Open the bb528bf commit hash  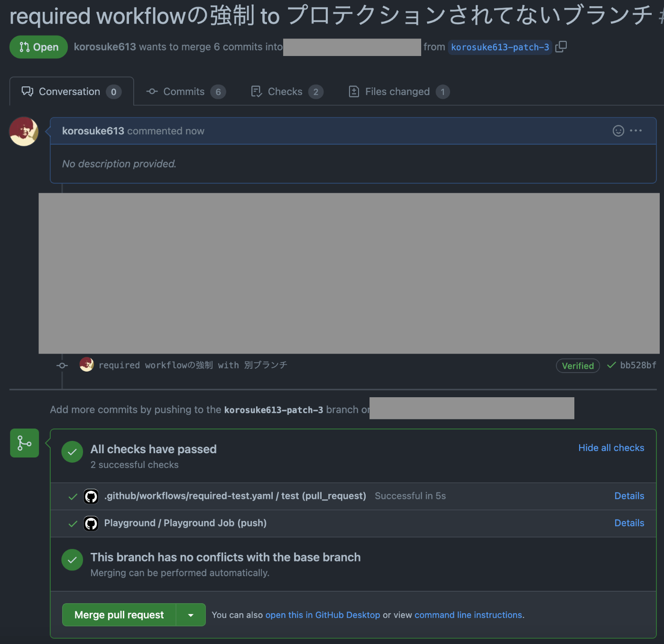click(x=638, y=365)
